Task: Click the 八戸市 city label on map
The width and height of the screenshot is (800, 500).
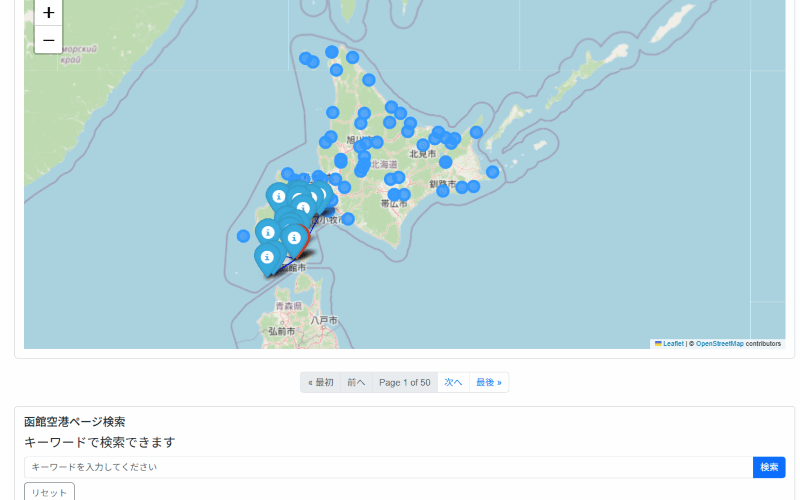Action: coord(321,320)
